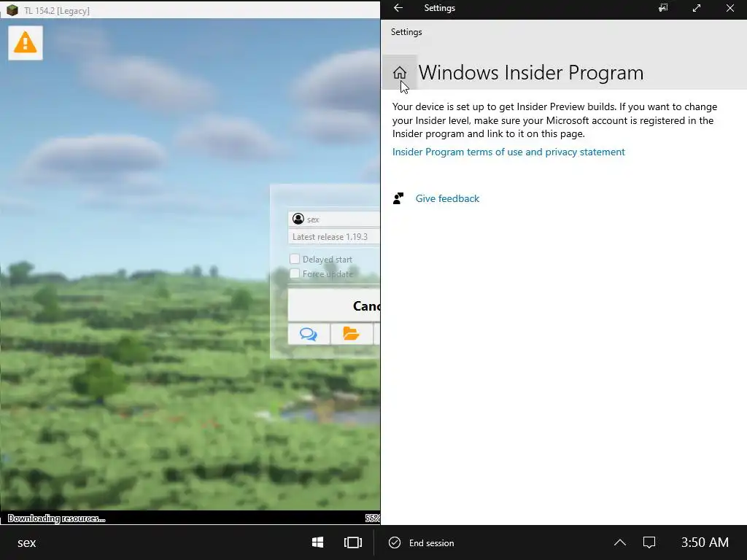Viewport: 747px width, 560px height.
Task: Click the TL 154.2 [Legacy] window title
Action: 57,10
